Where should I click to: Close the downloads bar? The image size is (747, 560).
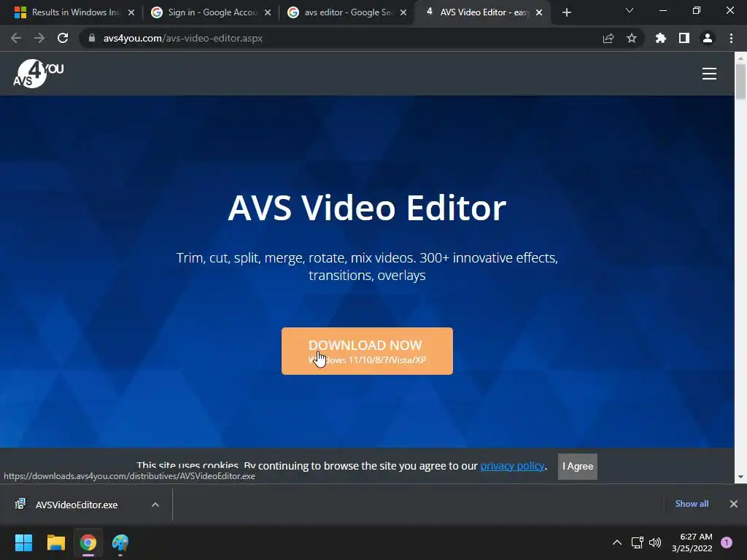click(734, 504)
